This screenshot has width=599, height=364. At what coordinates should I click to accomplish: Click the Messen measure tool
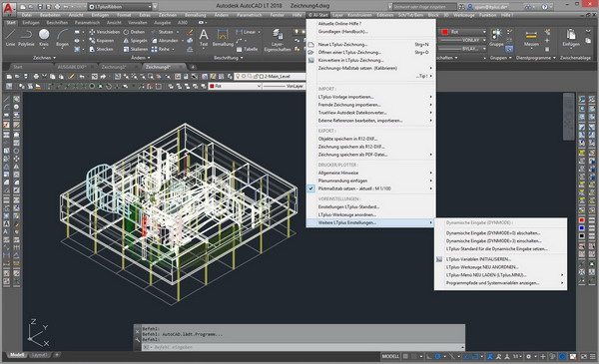(531, 37)
